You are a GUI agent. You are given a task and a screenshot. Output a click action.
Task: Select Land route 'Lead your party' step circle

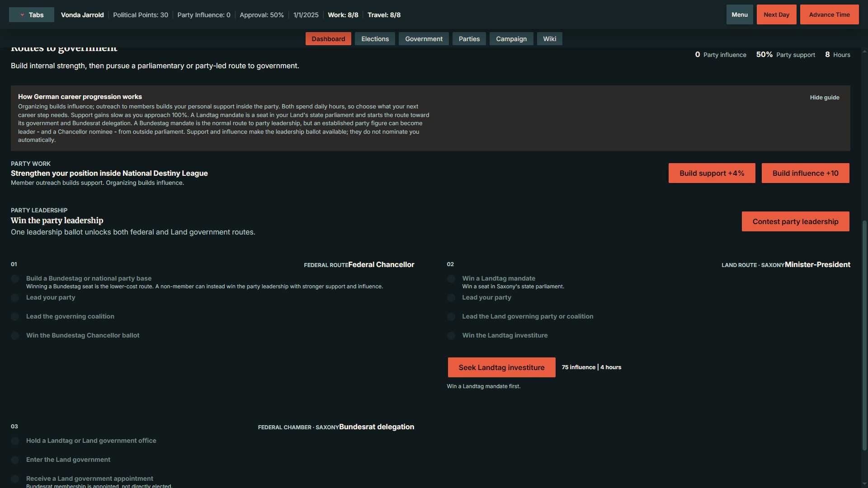click(x=451, y=298)
